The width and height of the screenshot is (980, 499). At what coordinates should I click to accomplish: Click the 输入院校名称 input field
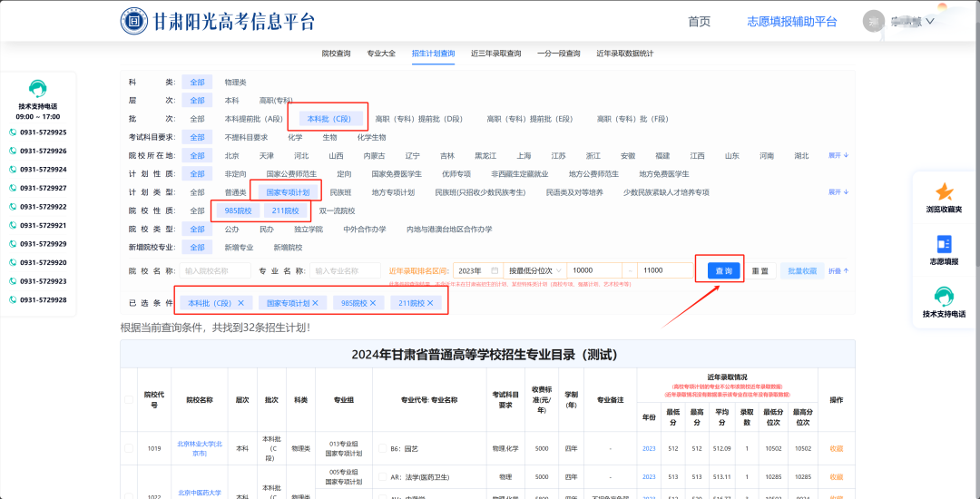[x=214, y=270]
